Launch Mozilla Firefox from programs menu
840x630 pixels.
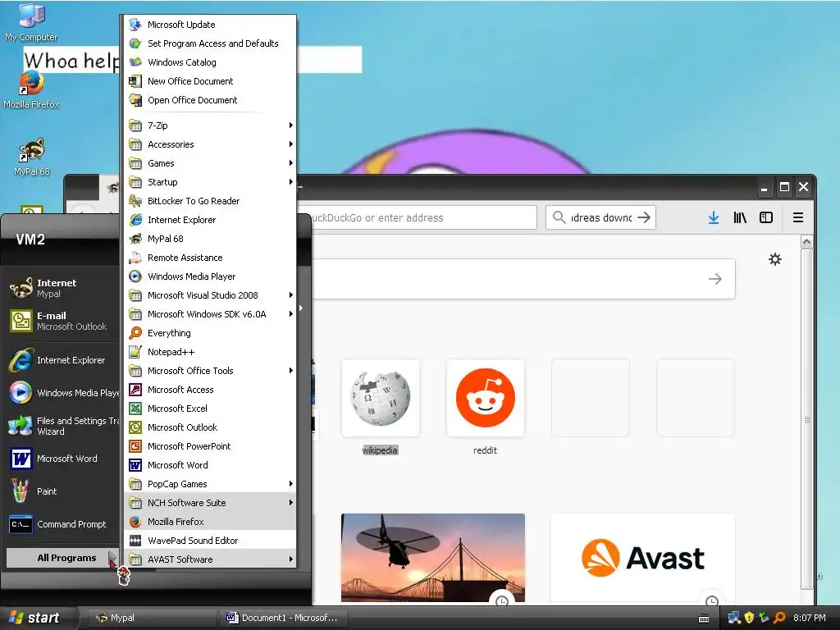[210, 522]
